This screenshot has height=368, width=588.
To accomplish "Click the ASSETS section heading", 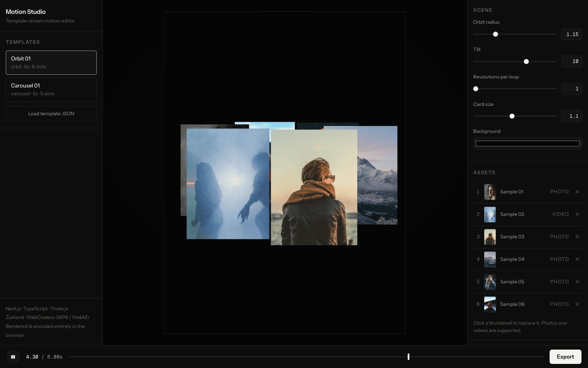I will pyautogui.click(x=484, y=173).
